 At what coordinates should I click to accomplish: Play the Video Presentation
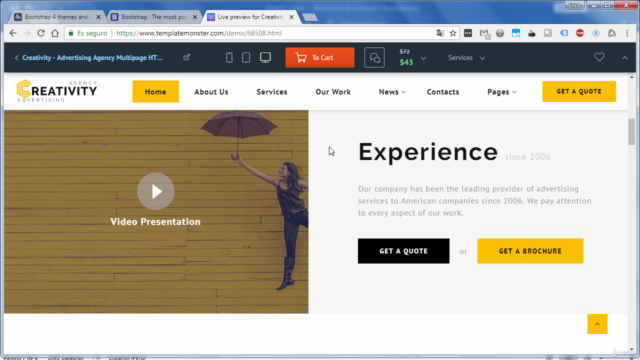click(156, 191)
